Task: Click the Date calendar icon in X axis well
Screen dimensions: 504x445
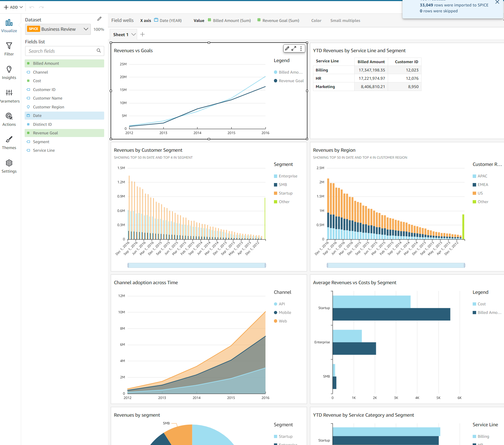Action: (x=156, y=20)
